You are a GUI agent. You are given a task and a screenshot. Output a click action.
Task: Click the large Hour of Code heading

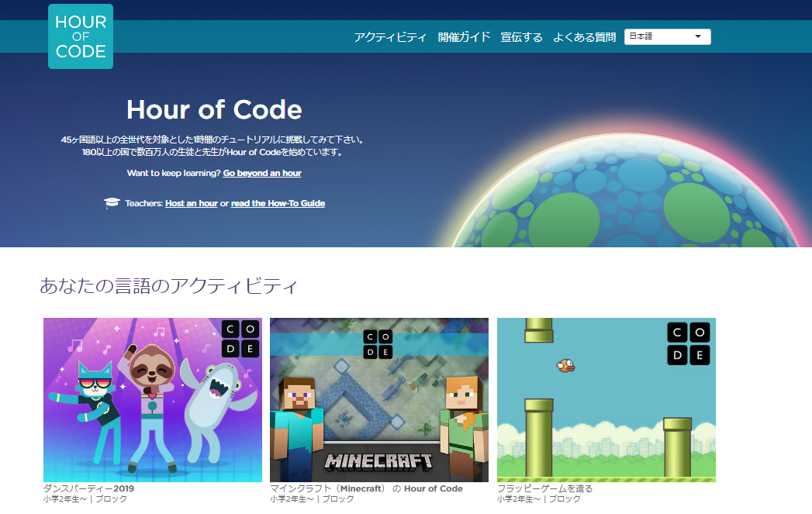[x=214, y=109]
